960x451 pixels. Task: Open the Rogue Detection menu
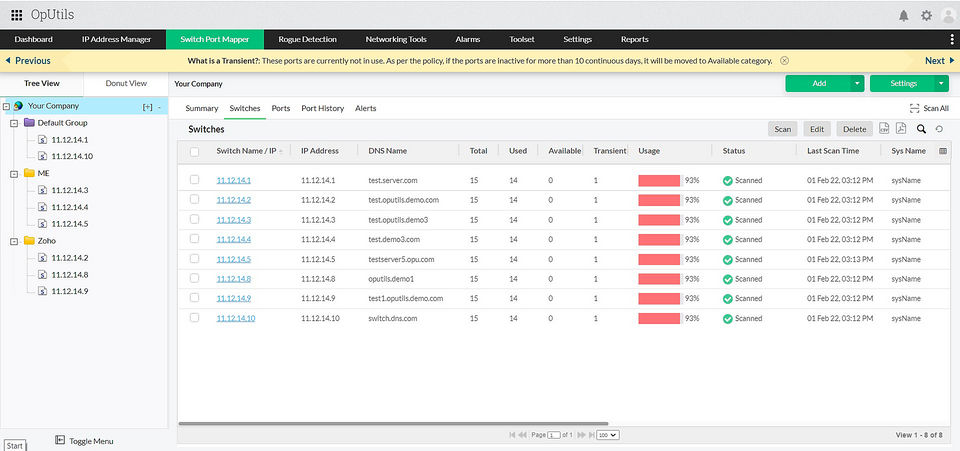307,39
